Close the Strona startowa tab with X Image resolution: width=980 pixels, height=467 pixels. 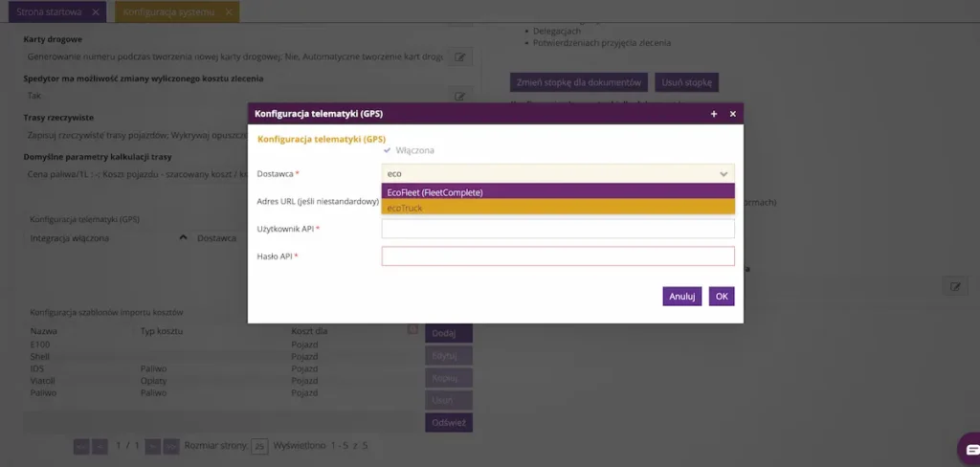[95, 11]
